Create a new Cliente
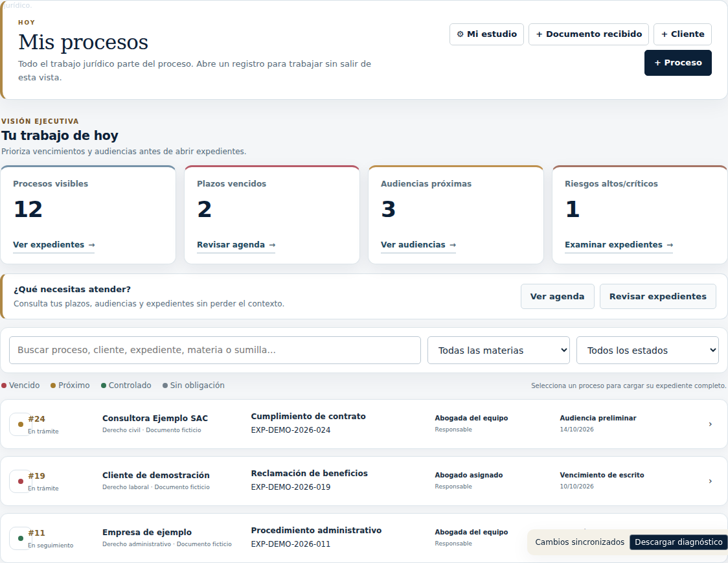The width and height of the screenshot is (728, 563). click(683, 34)
